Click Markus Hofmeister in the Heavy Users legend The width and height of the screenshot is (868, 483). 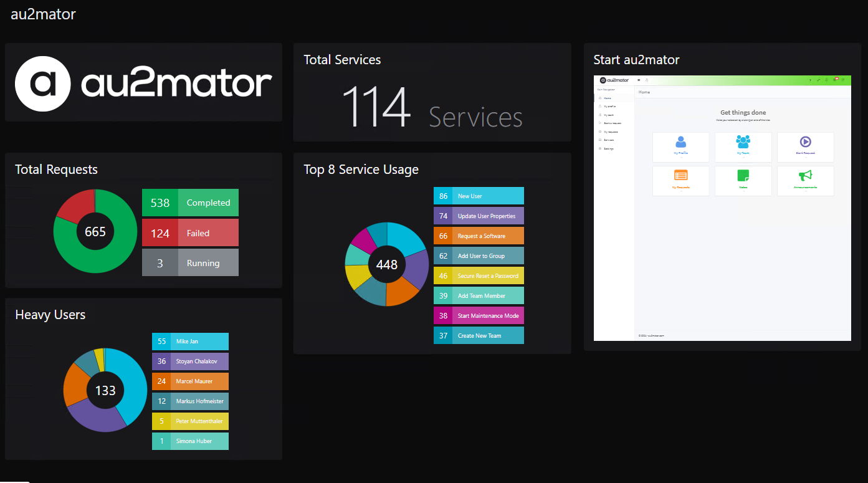click(190, 401)
